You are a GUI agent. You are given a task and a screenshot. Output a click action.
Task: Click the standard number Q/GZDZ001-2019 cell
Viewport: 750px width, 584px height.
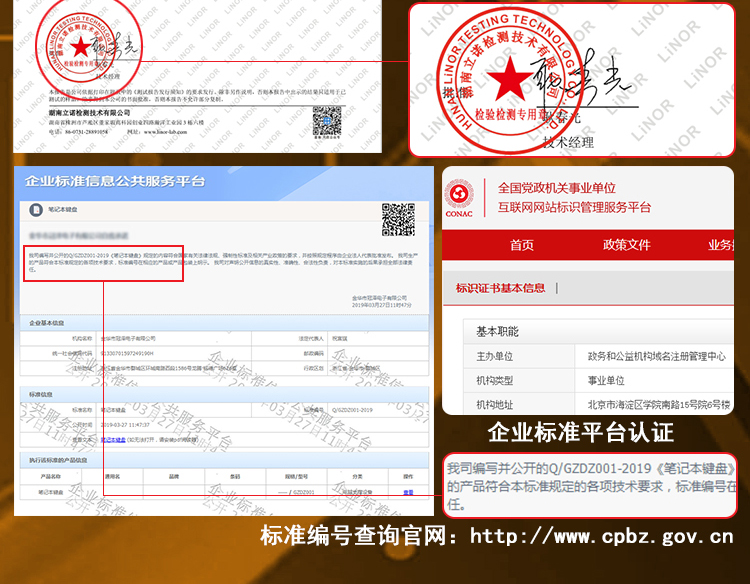(353, 410)
